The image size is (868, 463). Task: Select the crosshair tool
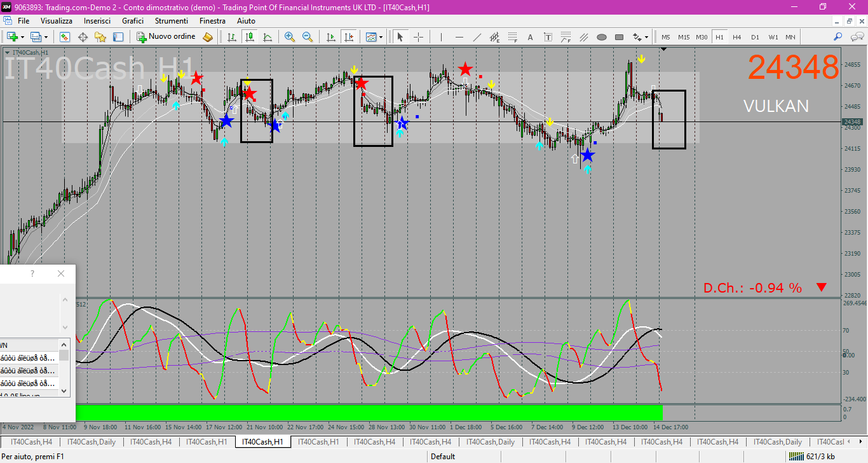(x=418, y=37)
